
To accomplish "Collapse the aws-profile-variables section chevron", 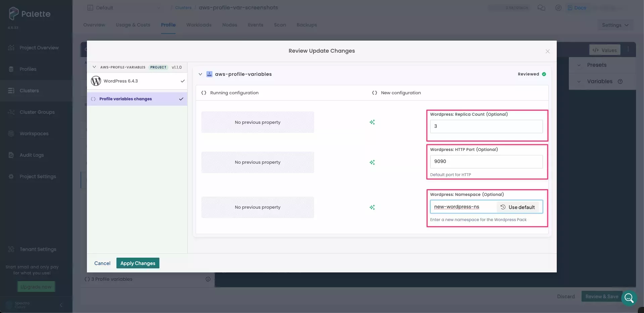I will (200, 74).
